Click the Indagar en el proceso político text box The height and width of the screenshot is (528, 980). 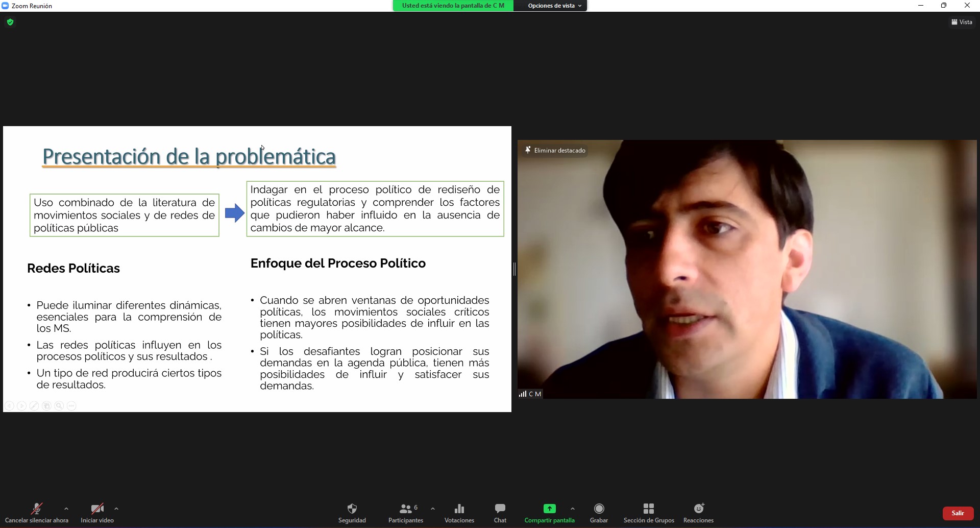tap(375, 209)
